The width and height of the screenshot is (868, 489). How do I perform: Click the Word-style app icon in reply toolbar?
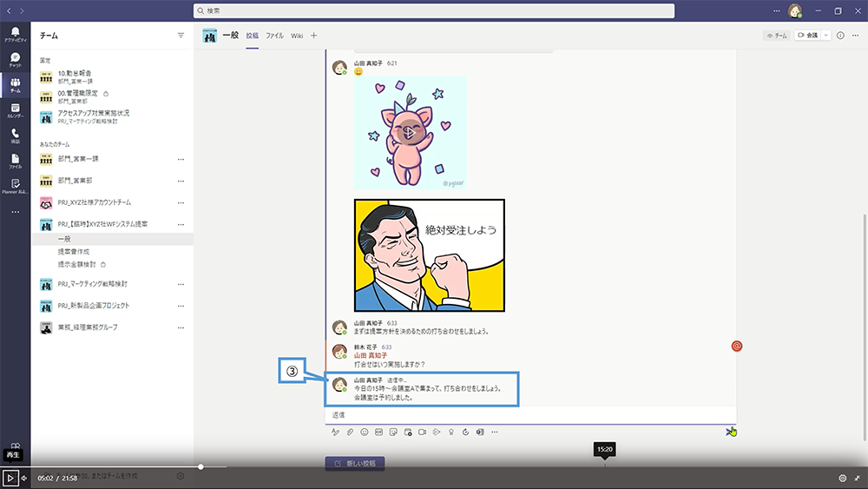(x=480, y=432)
